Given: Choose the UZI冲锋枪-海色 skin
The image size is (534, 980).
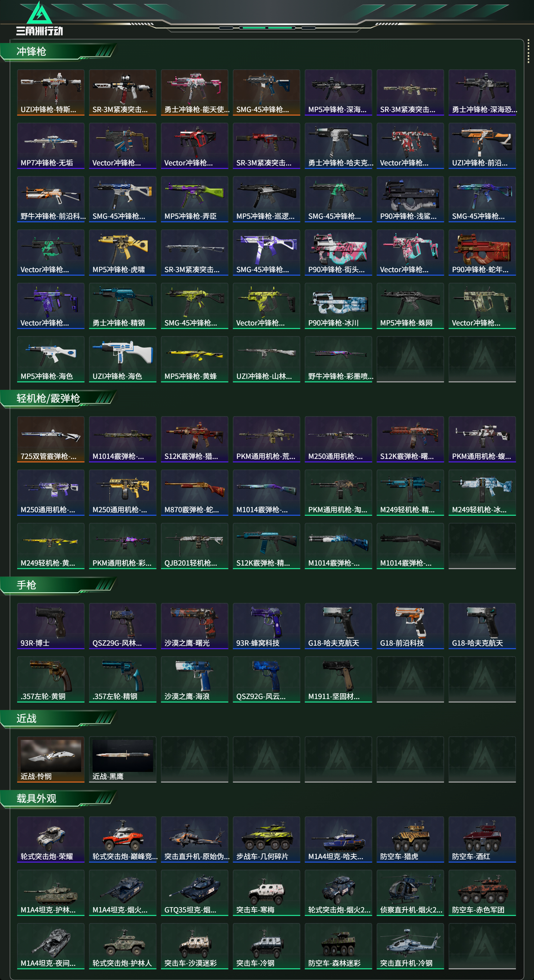Looking at the screenshot, I should 122,359.
